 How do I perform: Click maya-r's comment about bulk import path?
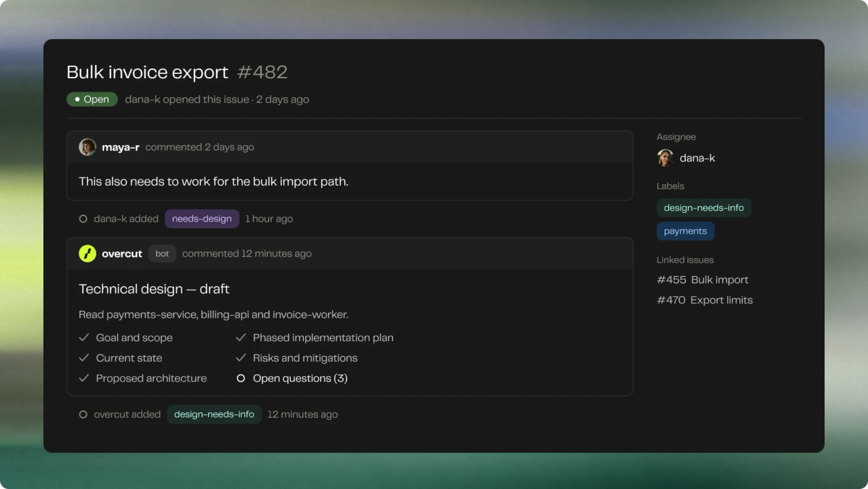(x=213, y=182)
